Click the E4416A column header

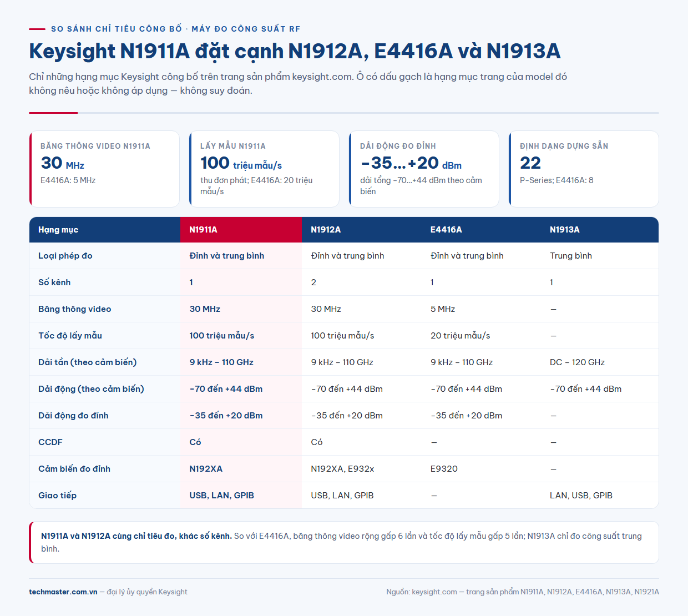(481, 230)
